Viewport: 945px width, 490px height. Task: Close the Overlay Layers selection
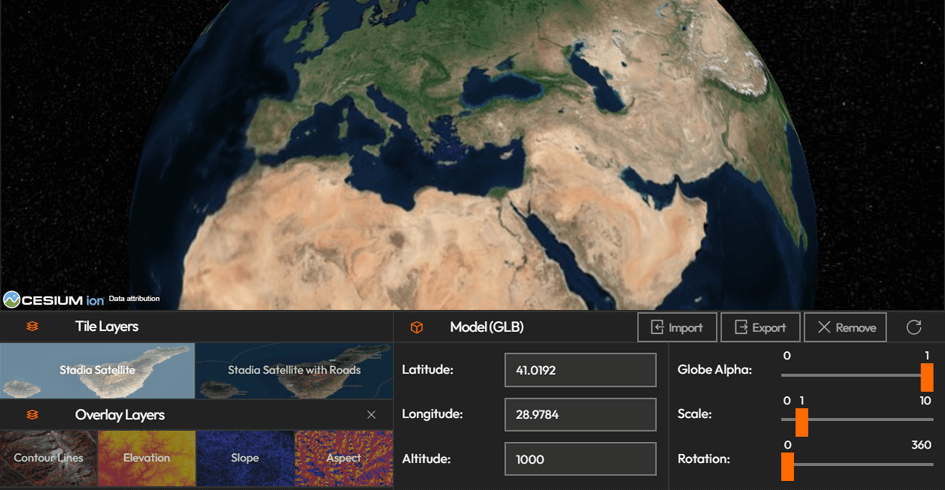[x=372, y=414]
